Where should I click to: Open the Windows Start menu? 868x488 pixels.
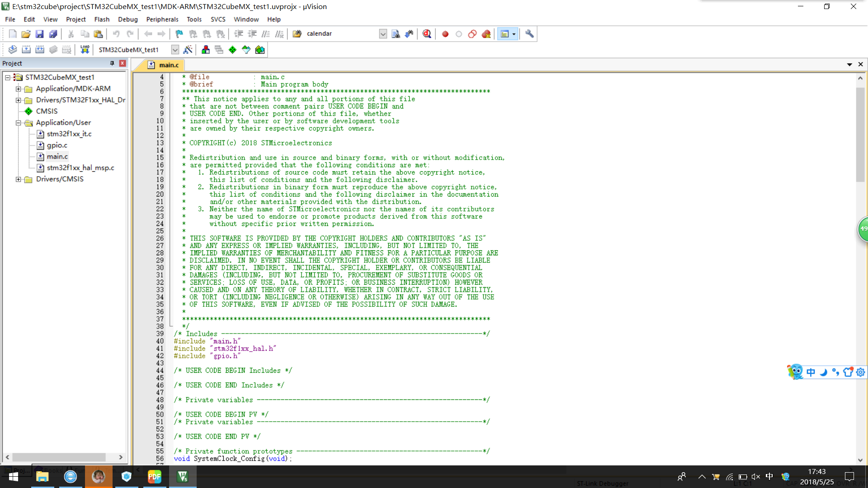click(13, 477)
